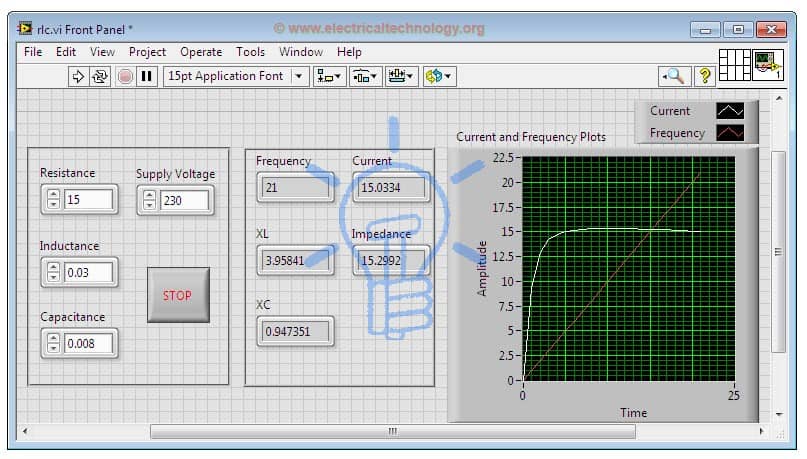Pause the VI execution
The width and height of the screenshot is (807, 459).
147,77
